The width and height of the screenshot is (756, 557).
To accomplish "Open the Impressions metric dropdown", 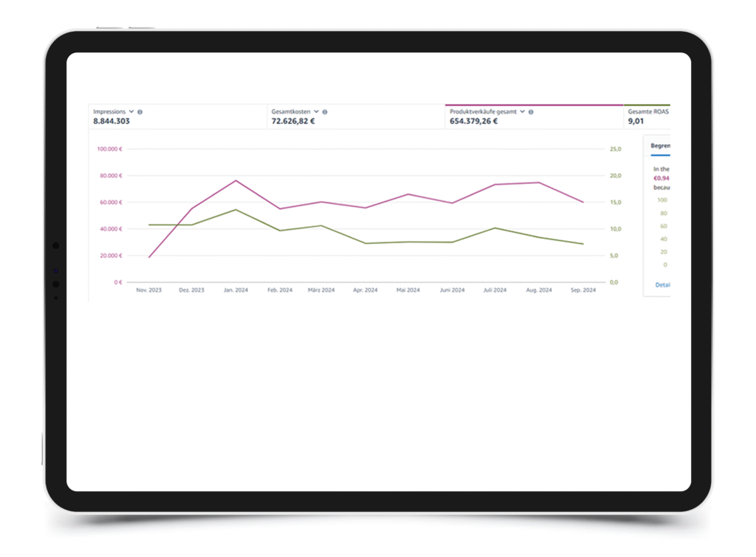I will point(131,112).
